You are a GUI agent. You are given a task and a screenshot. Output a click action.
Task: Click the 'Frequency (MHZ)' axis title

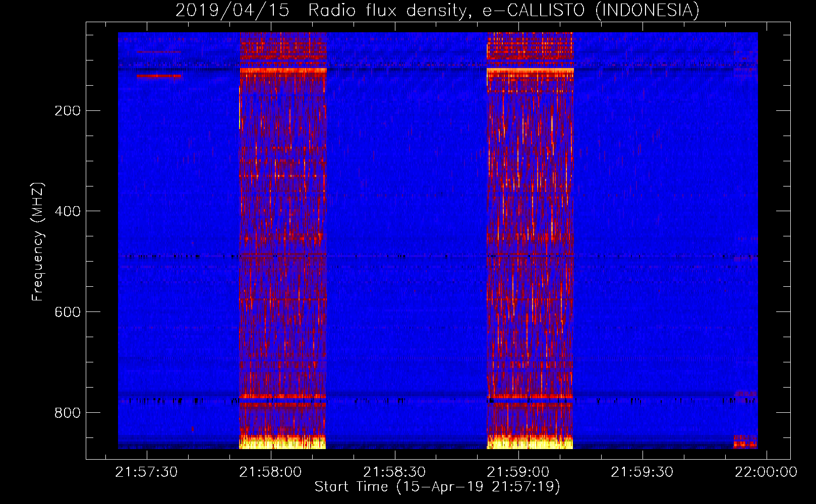click(x=38, y=241)
